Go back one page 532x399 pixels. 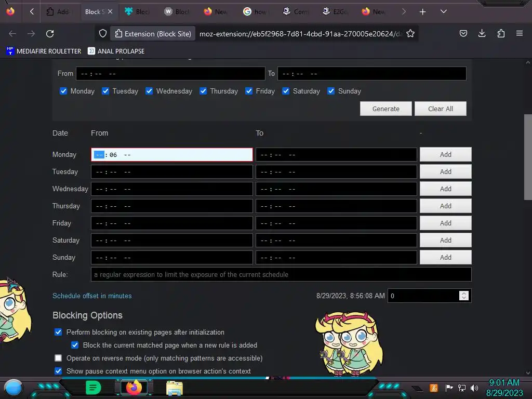[x=12, y=34]
